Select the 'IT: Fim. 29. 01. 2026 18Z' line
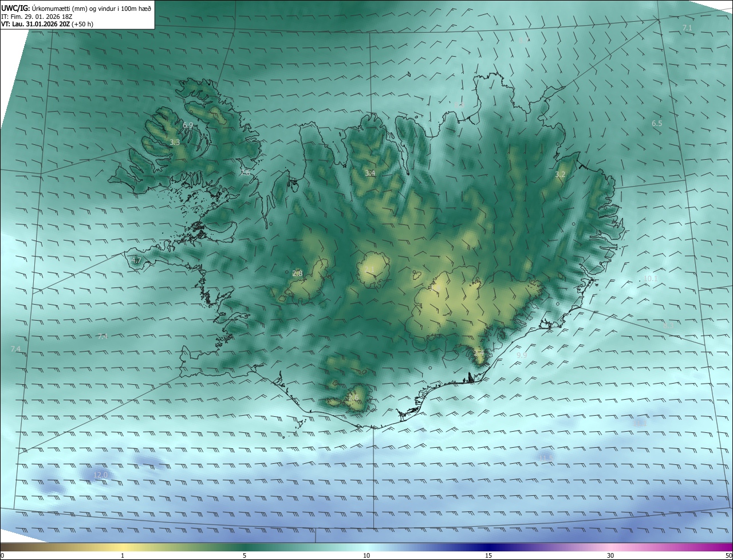The width and height of the screenshot is (733, 560). tap(37, 17)
